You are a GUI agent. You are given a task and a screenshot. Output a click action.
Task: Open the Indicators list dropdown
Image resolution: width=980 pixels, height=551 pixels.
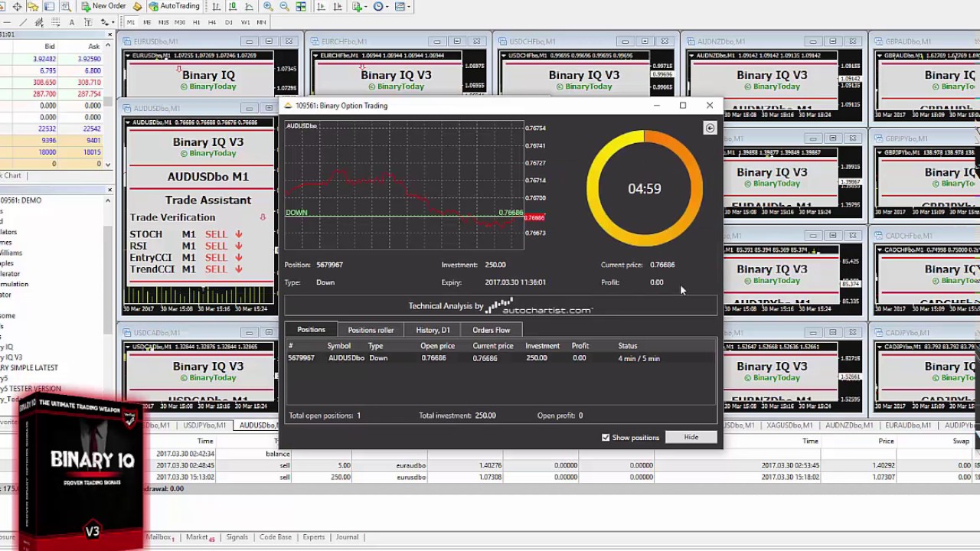click(359, 6)
